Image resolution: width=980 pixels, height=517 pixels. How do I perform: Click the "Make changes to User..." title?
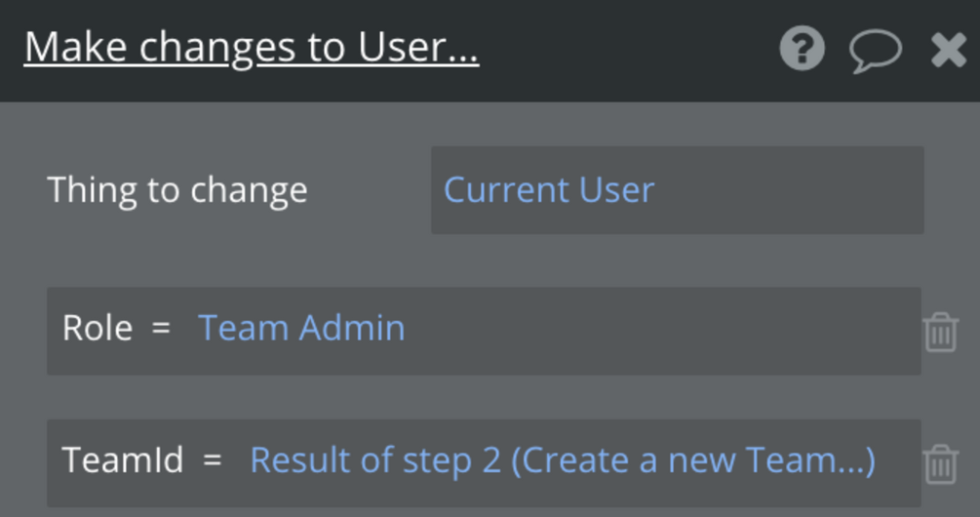[252, 48]
